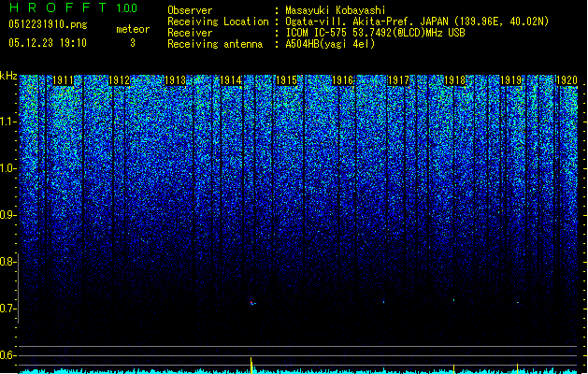Screen dimensions: 588x374
Task: Click the antenna value A504HB(yagi 4el)
Action: coord(330,44)
